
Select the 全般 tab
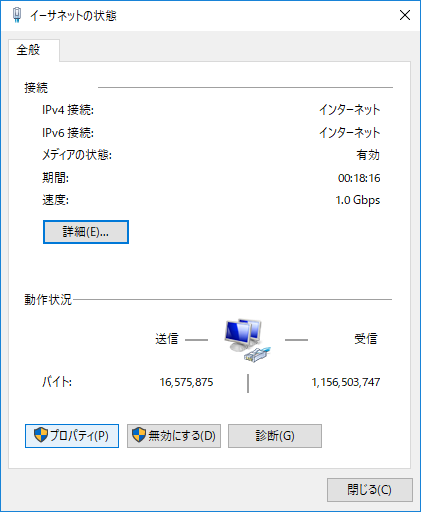(x=29, y=50)
